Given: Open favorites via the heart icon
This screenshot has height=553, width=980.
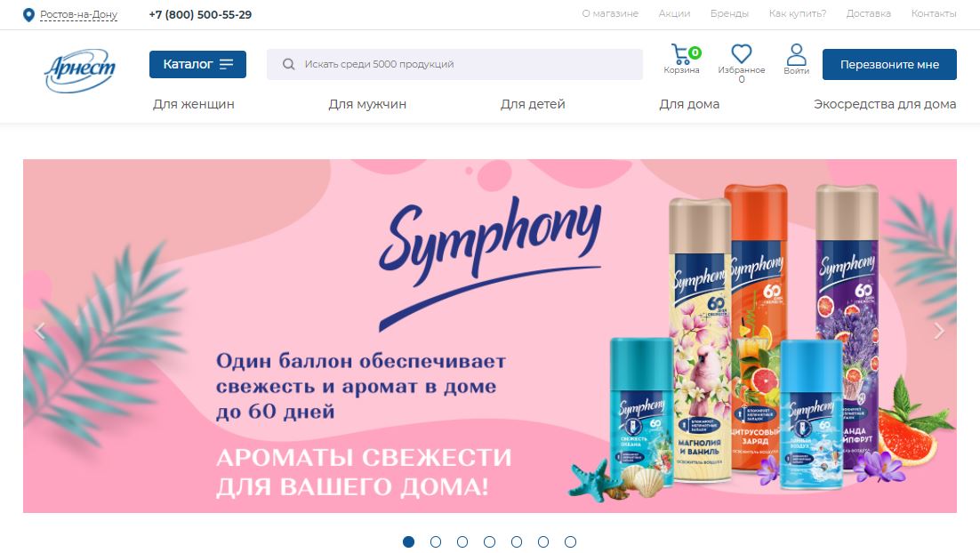Looking at the screenshot, I should tap(742, 53).
